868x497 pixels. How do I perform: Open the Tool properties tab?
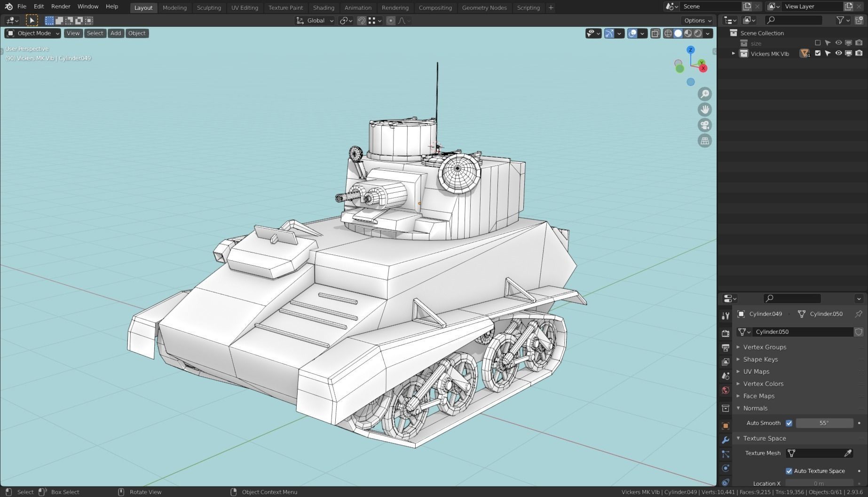(726, 316)
